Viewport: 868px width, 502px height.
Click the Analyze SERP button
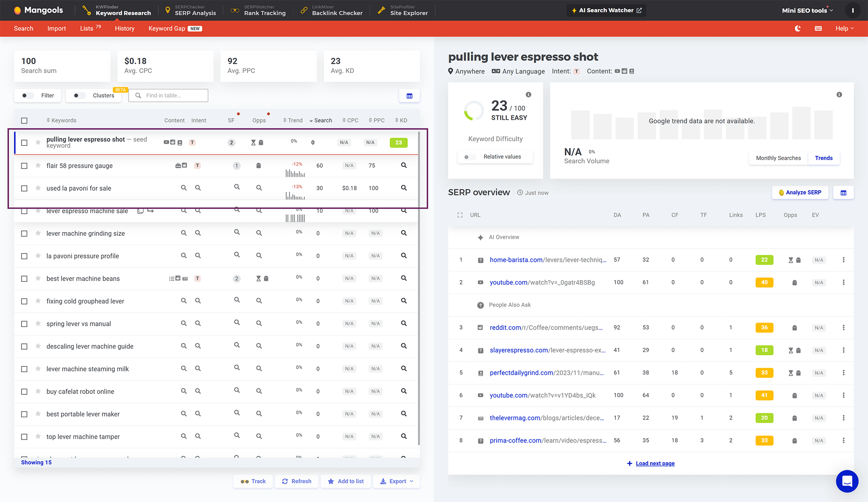tap(800, 192)
